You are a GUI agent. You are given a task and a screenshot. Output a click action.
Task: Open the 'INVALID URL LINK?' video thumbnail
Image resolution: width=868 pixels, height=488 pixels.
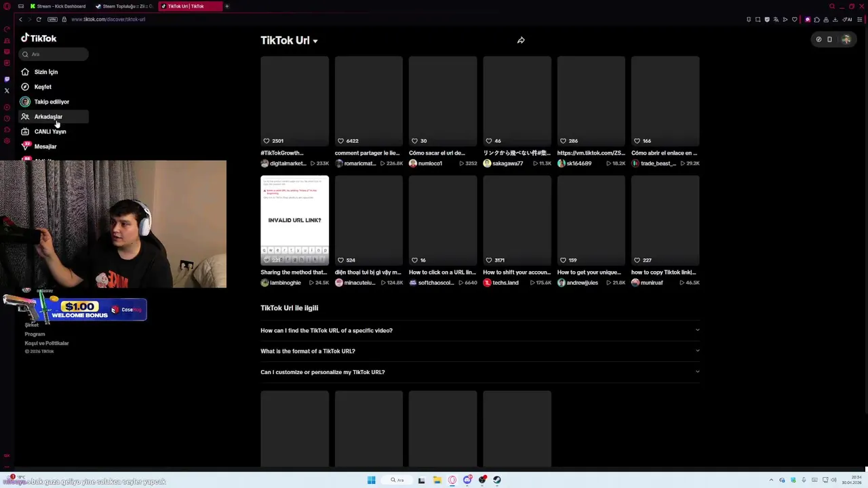(294, 220)
